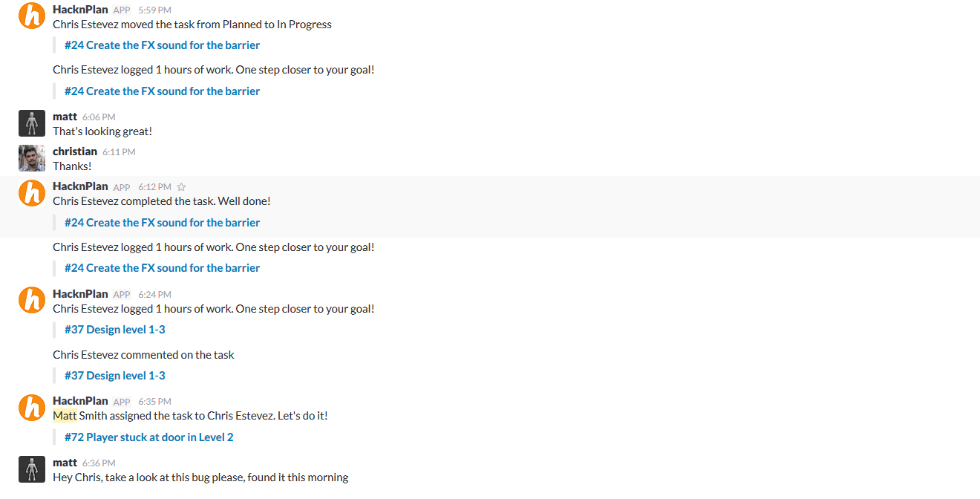The height and width of the screenshot is (499, 980).
Task: Open the matt username on the 6:06 PM message
Action: [65, 117]
